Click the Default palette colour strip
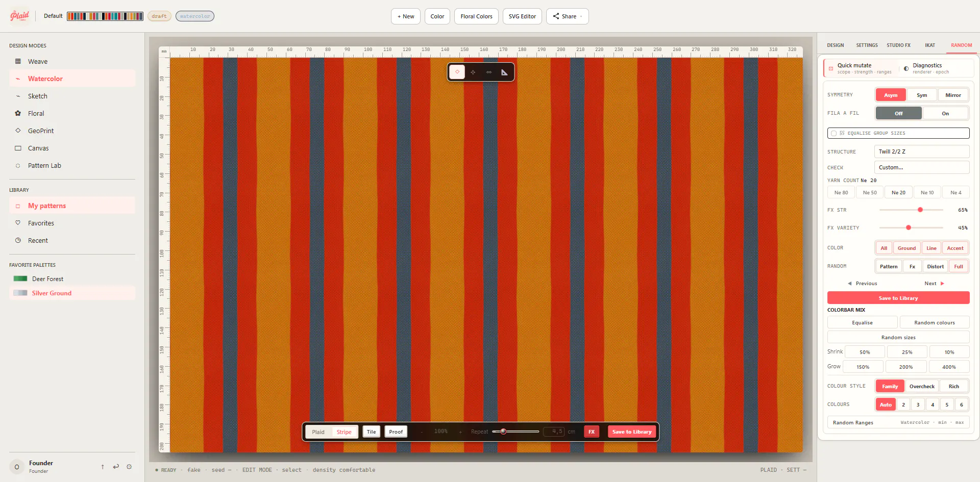Screen dimensions: 980x482 (x=105, y=16)
